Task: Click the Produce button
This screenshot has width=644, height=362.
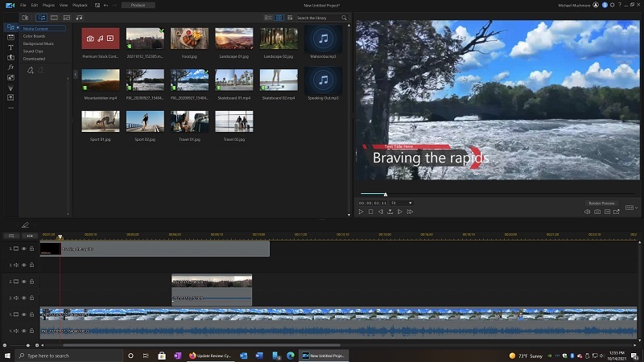Action: [x=138, y=5]
